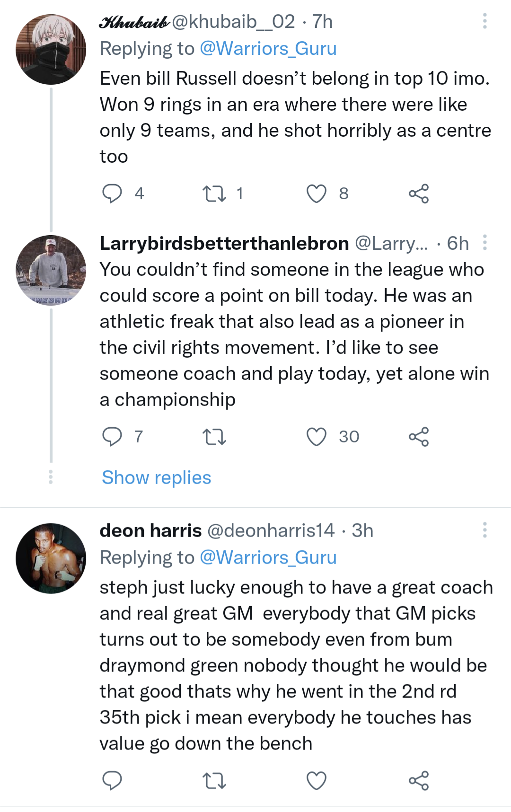The image size is (511, 812).
Task: Open more options on Larrybirdsbetterthanlebron's tweet
Action: pos(485,243)
